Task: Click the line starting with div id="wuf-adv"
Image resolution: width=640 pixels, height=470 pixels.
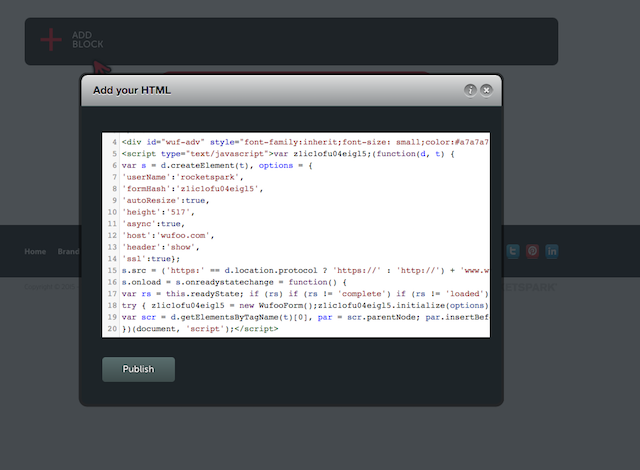Action: click(305, 142)
